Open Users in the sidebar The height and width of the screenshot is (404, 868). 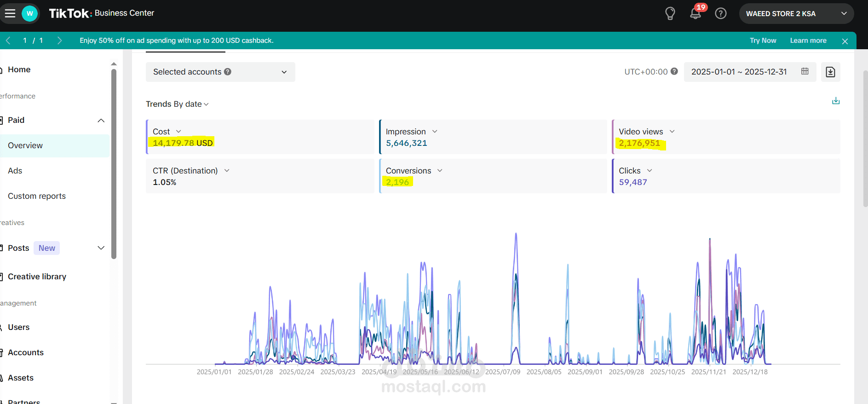19,327
